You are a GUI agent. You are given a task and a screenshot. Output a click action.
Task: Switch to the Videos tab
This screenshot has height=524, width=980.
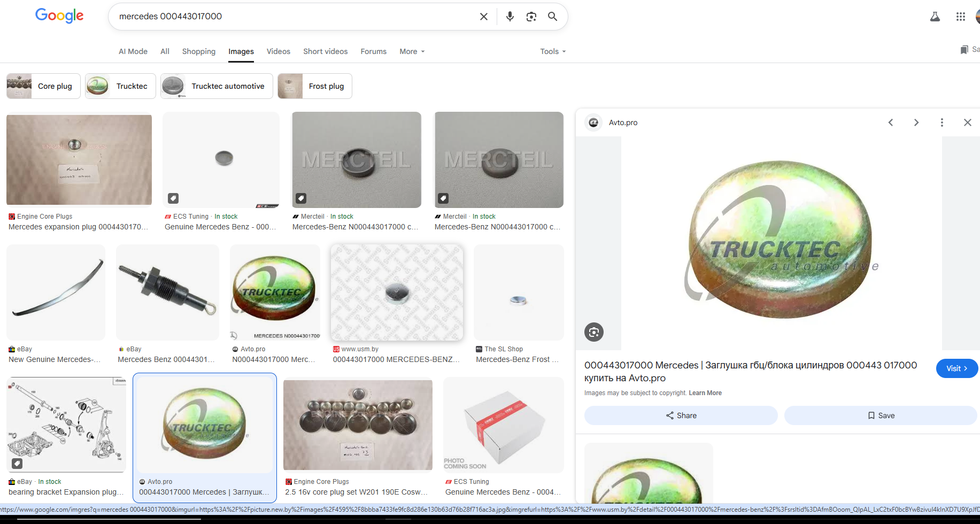[278, 51]
